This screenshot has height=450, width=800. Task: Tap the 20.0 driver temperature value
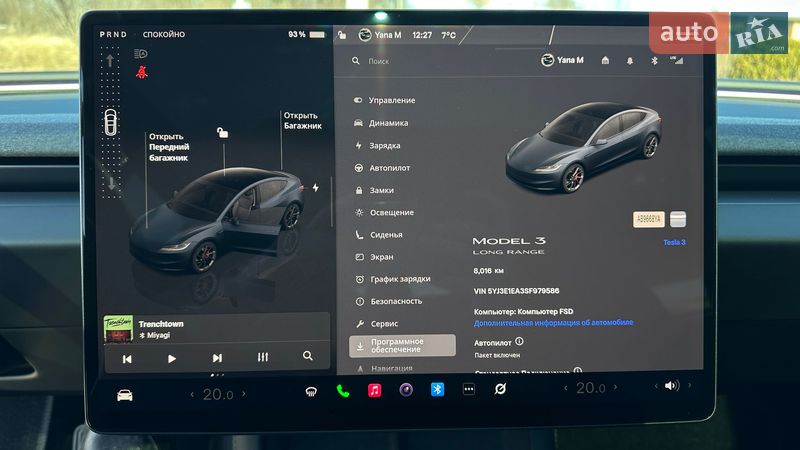coord(218,394)
